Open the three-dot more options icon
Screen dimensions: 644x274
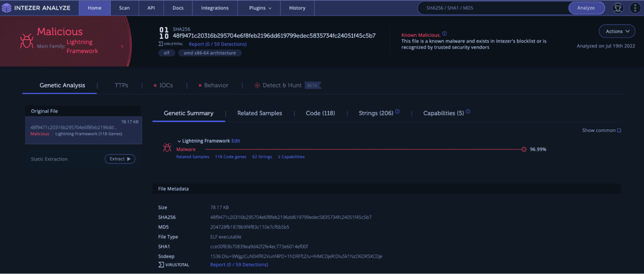click(635, 8)
